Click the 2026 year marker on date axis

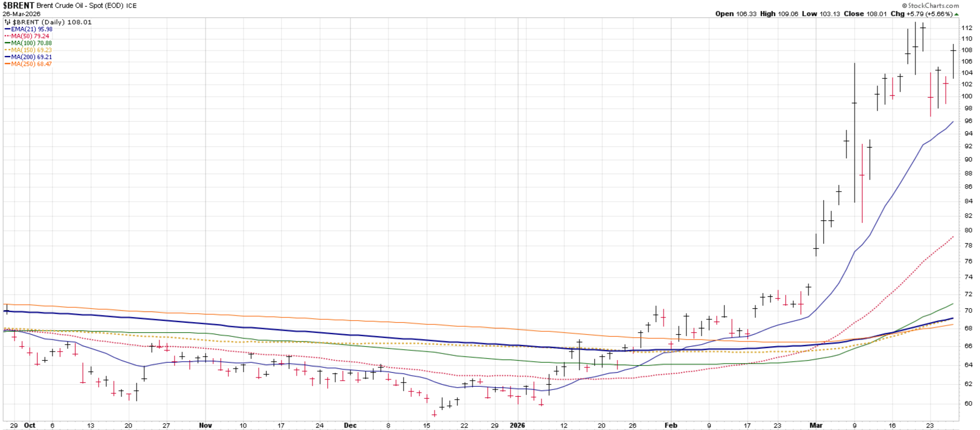(x=517, y=425)
